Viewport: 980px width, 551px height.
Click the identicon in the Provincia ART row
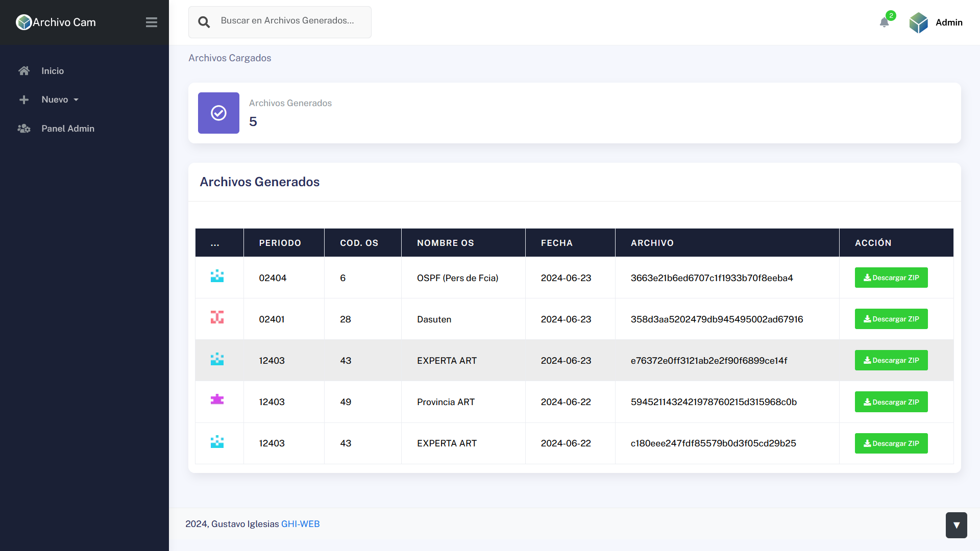(x=217, y=400)
